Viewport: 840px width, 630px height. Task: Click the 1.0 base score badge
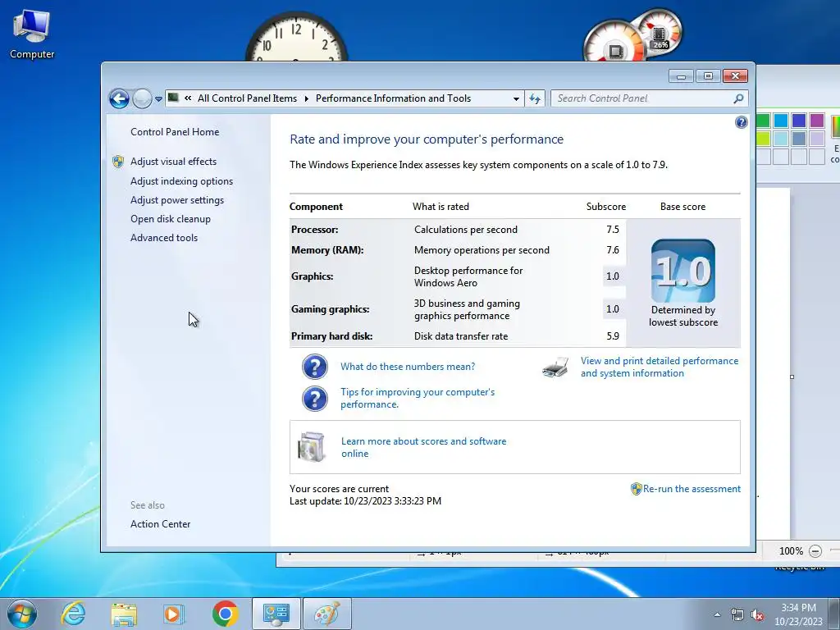683,271
